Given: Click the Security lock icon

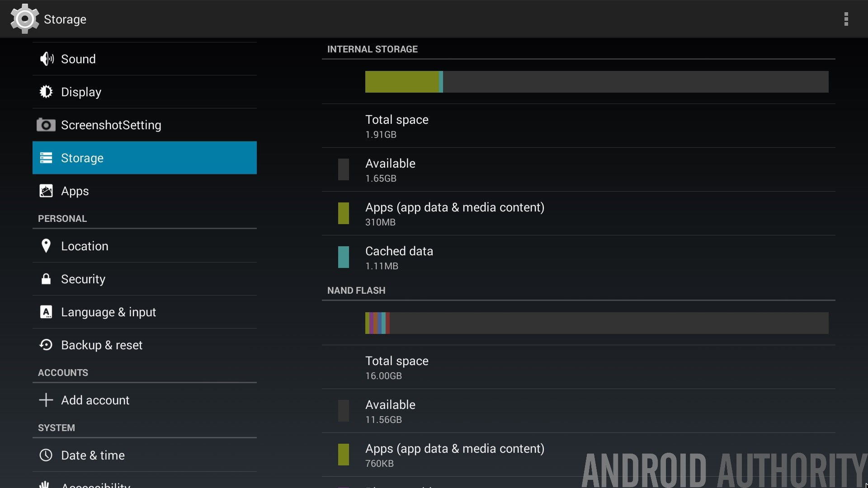Looking at the screenshot, I should [x=46, y=279].
